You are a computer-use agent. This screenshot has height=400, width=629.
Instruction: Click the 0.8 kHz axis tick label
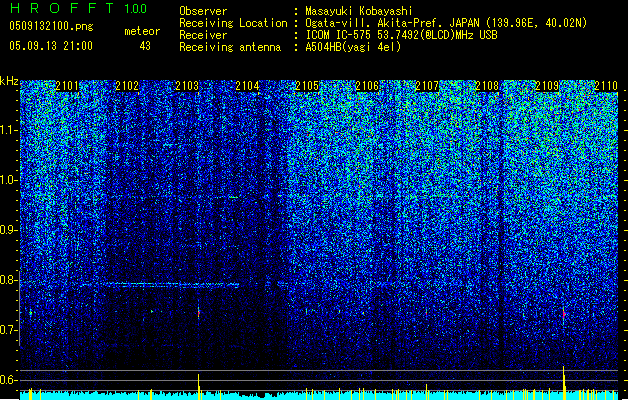(9, 280)
